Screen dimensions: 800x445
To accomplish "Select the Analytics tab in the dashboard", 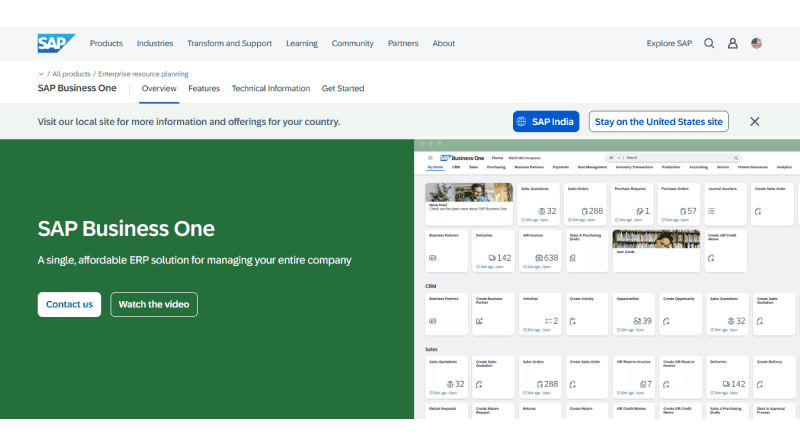I will pyautogui.click(x=784, y=167).
